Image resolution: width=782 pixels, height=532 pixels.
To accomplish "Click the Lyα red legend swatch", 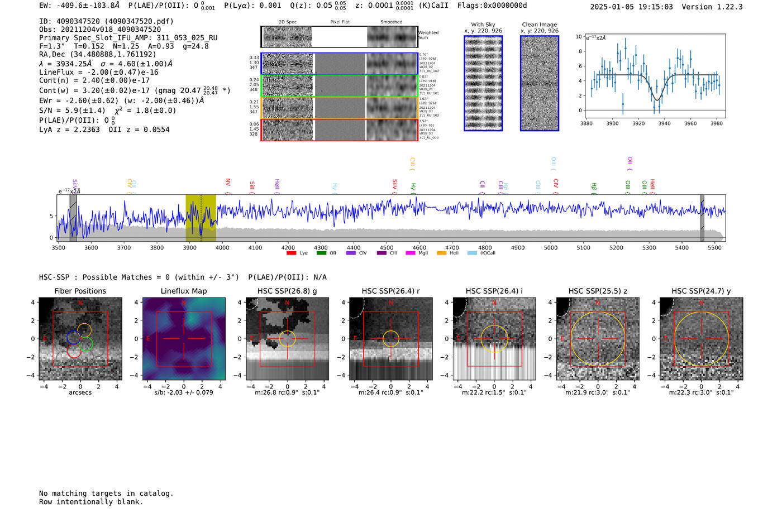I will (x=291, y=253).
